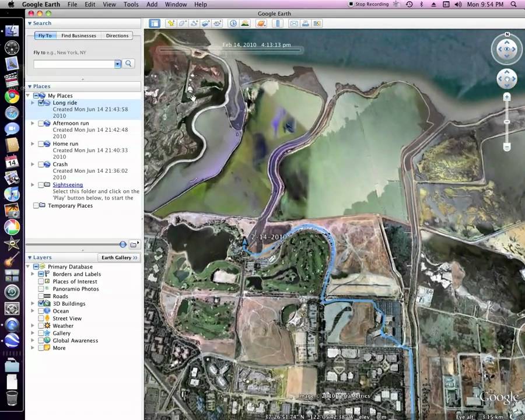Screen dimensions: 525x420
Task: Click the Earth Gallery button
Action: pos(119,258)
